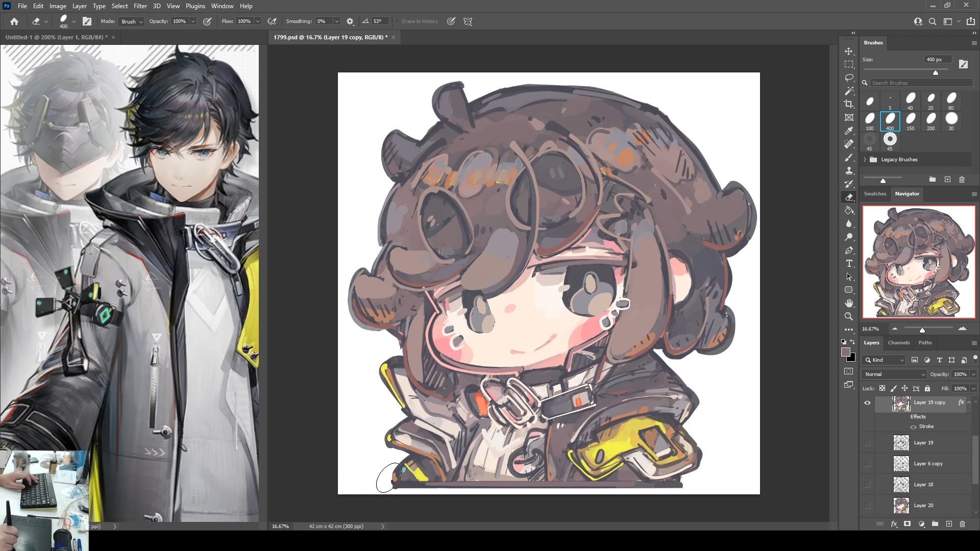Create new brush group folder
The image size is (980, 551).
(x=932, y=180)
